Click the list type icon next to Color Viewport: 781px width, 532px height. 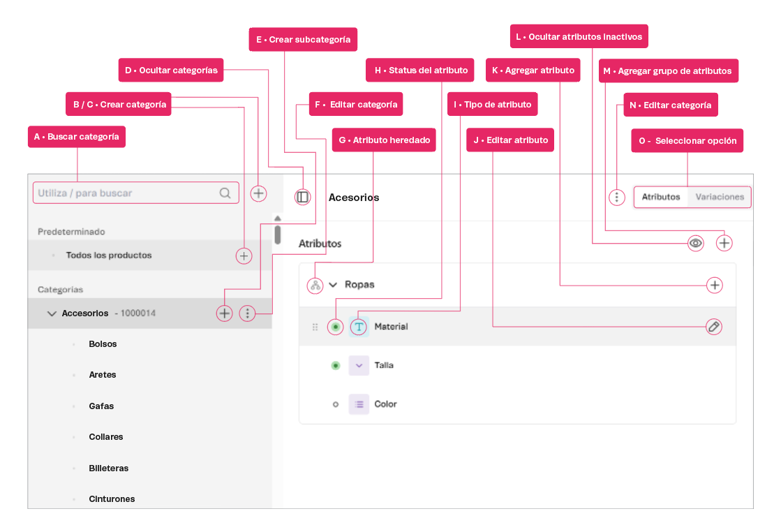(358, 404)
